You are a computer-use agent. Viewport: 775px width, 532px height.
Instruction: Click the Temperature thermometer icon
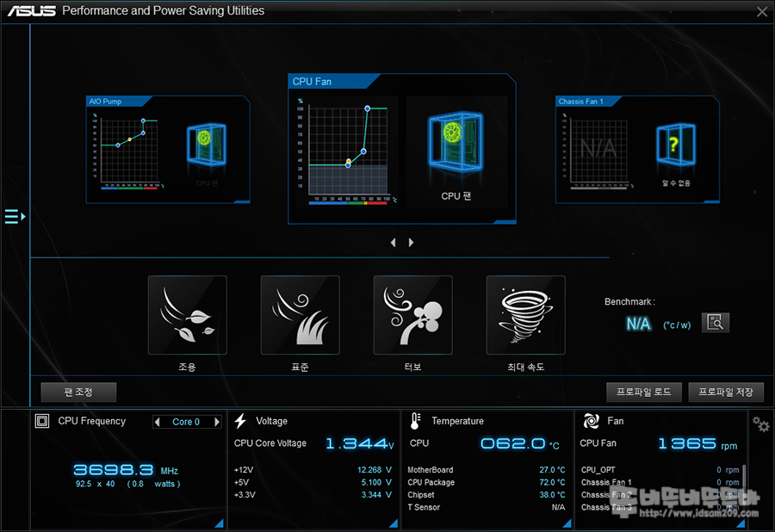pos(415,421)
